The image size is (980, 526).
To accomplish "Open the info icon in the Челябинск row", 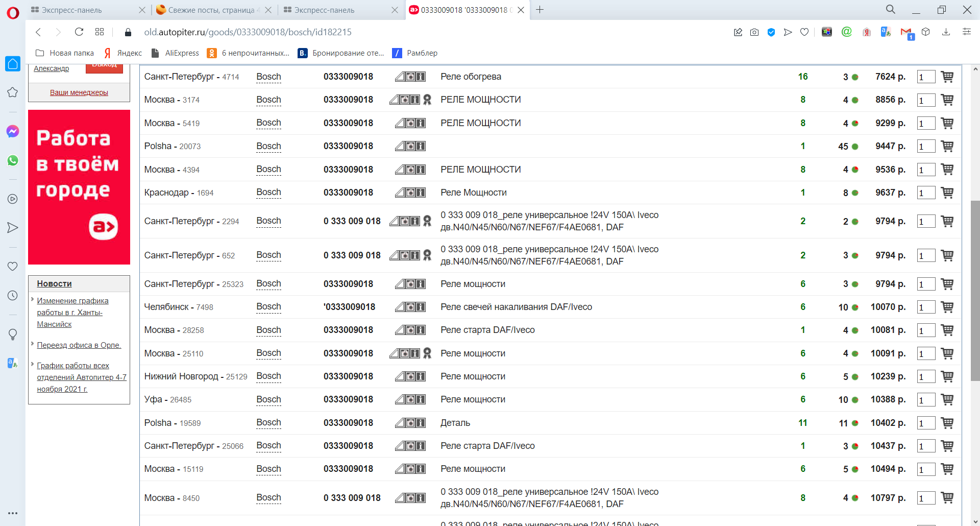I will pos(421,307).
